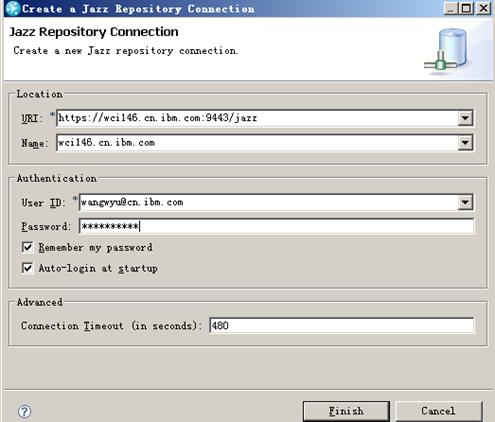The width and height of the screenshot is (495, 422).
Task: Focus the URI text field
Action: [257, 118]
